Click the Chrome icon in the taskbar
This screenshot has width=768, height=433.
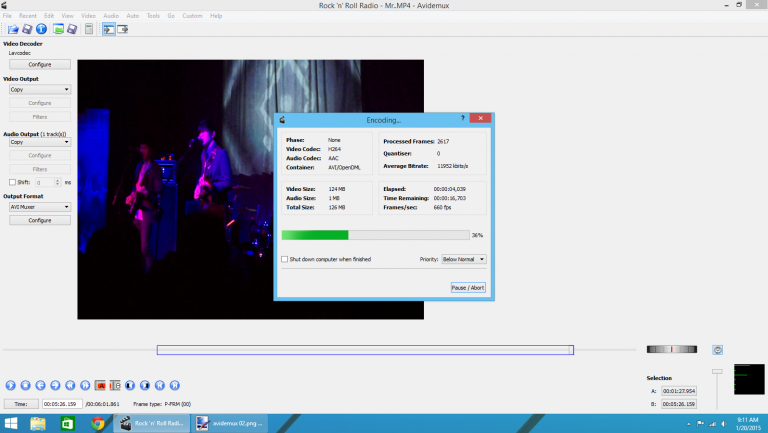click(98, 423)
